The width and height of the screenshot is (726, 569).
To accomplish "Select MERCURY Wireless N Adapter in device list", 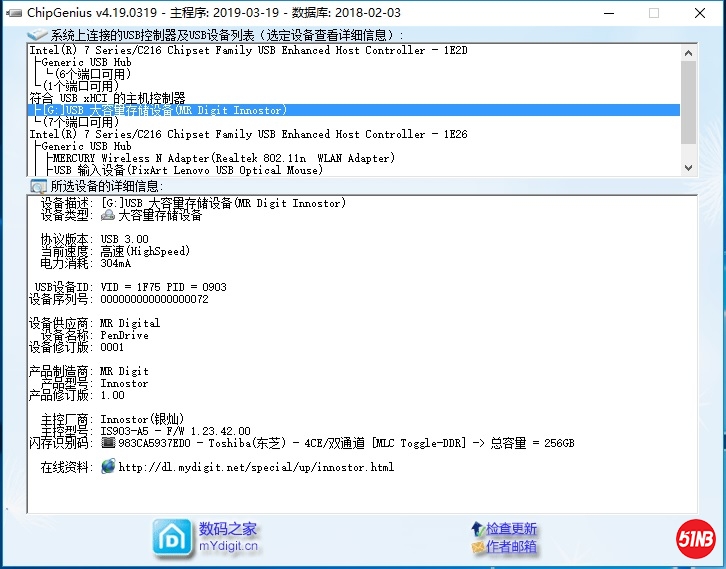I will tap(223, 158).
